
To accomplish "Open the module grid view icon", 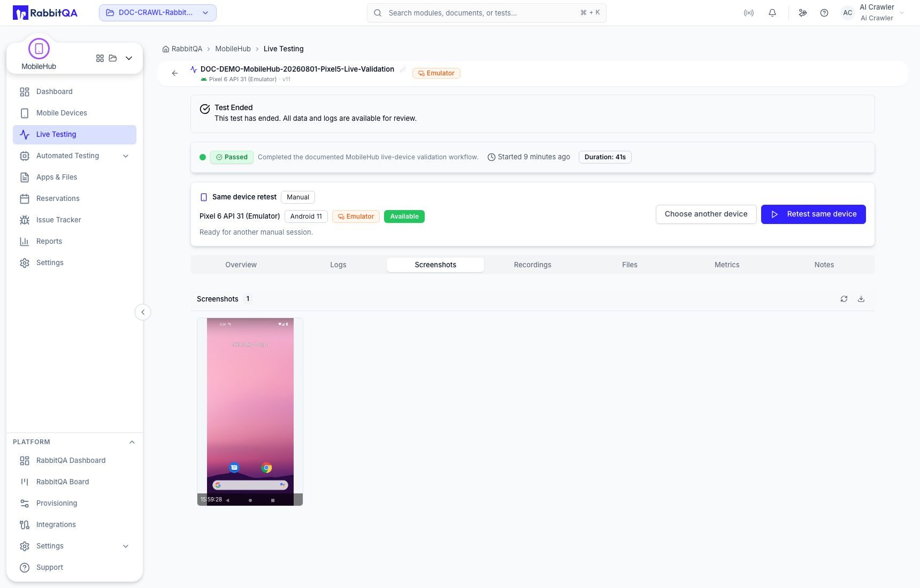I will (100, 58).
